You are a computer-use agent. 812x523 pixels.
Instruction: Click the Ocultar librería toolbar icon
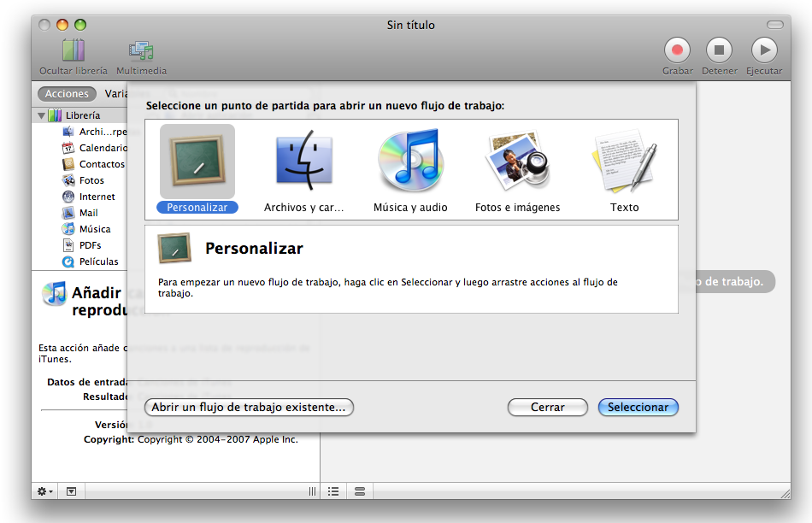click(74, 50)
